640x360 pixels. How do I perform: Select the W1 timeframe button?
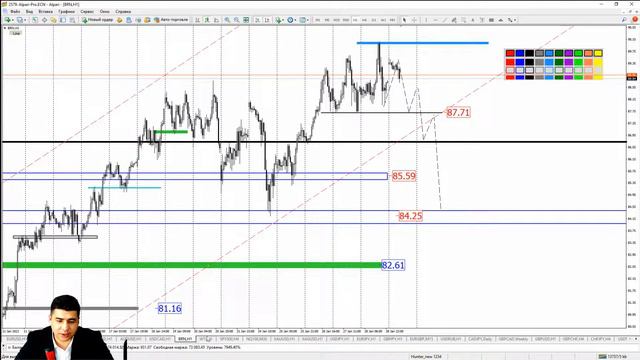pyautogui.click(x=383, y=20)
